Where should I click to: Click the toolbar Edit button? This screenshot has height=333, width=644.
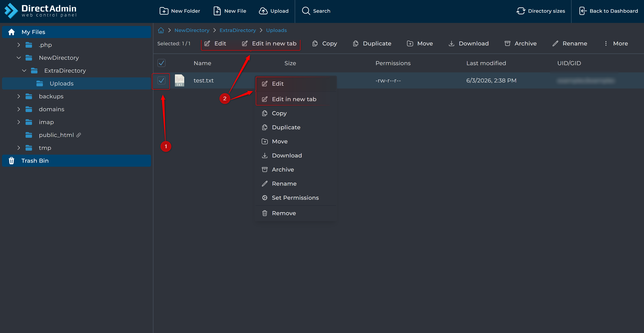pyautogui.click(x=215, y=43)
